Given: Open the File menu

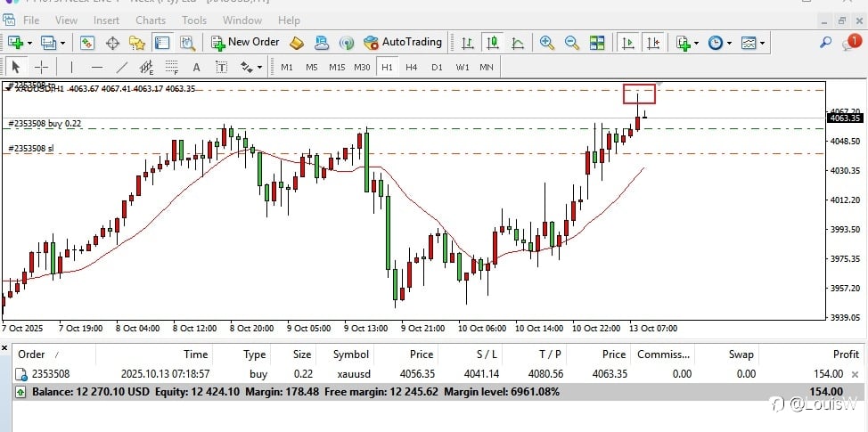Looking at the screenshot, I should [31, 20].
